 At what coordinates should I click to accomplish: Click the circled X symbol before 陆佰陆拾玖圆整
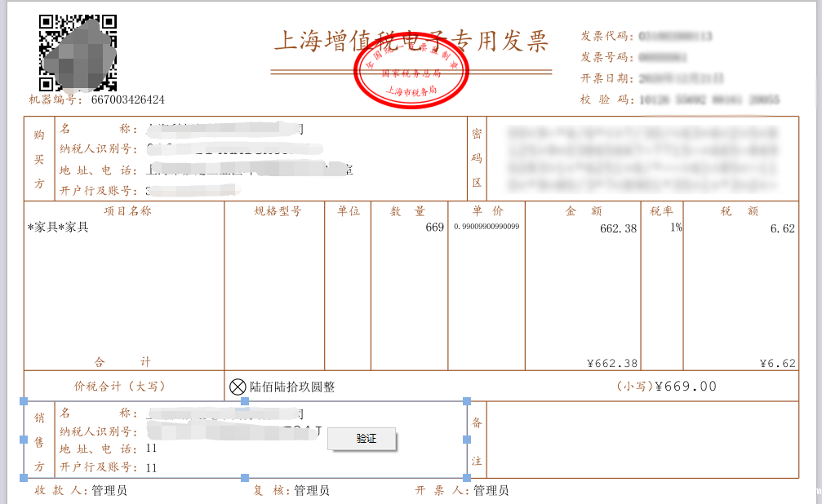point(238,387)
